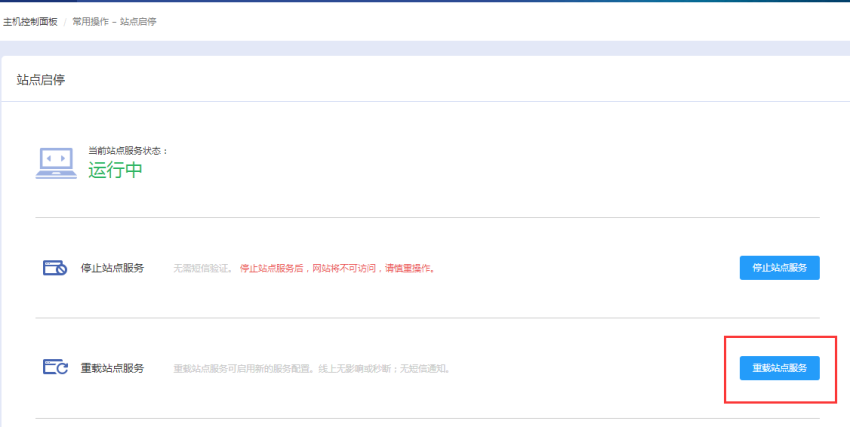Click the 当前站点服务状态 label

128,151
